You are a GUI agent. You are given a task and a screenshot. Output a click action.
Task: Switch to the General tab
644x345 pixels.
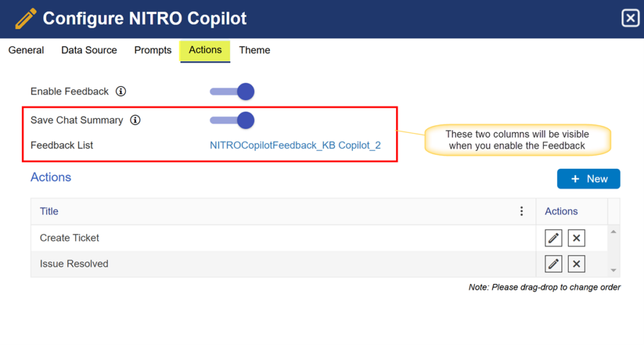pos(26,50)
